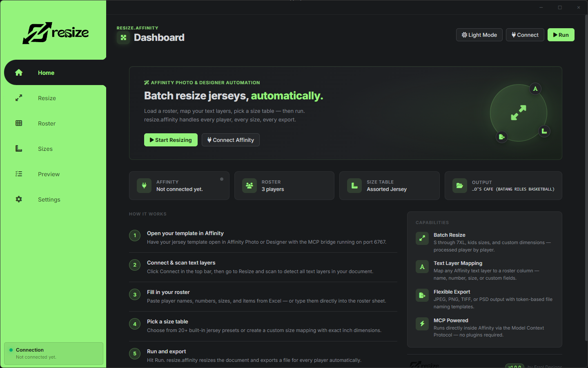Viewport: 588px width, 368px height.
Task: Open the Connection status panel
Action: (x=53, y=353)
